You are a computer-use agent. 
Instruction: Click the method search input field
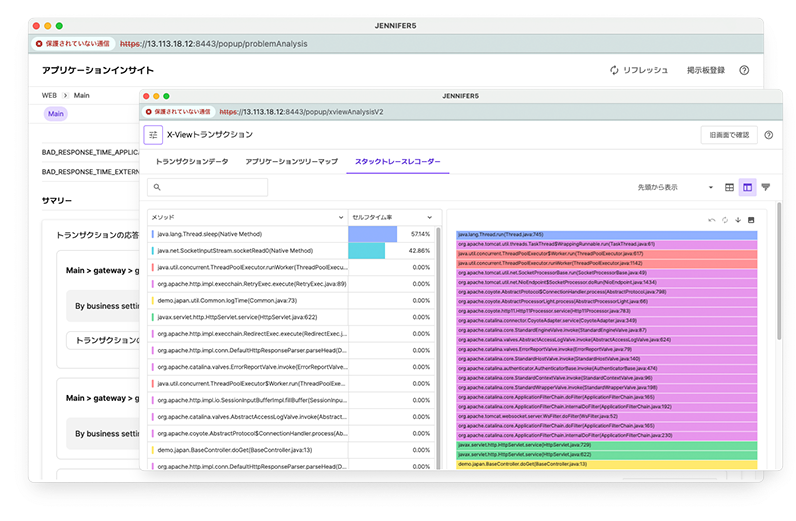tap(206, 187)
